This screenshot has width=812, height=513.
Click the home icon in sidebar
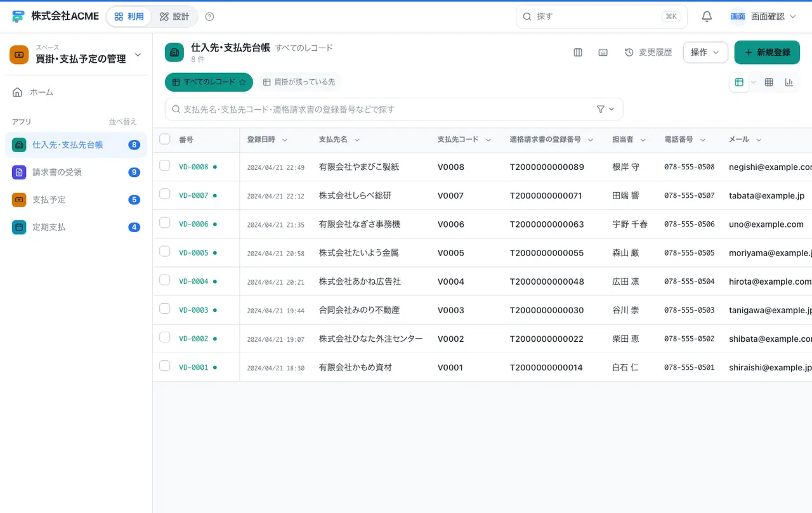(x=18, y=93)
